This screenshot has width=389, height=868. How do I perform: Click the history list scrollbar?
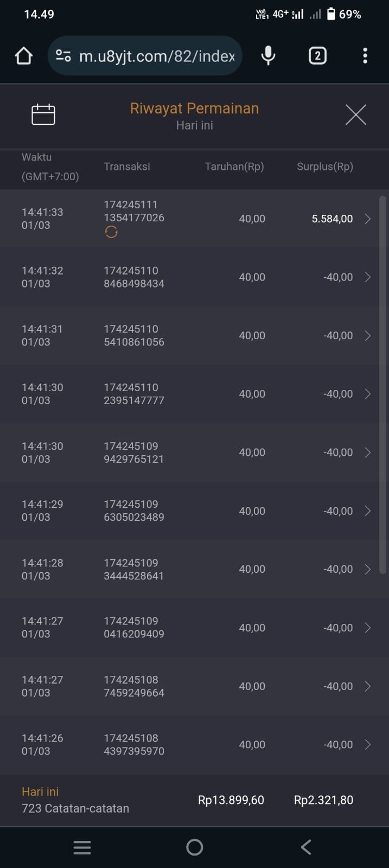tap(382, 384)
